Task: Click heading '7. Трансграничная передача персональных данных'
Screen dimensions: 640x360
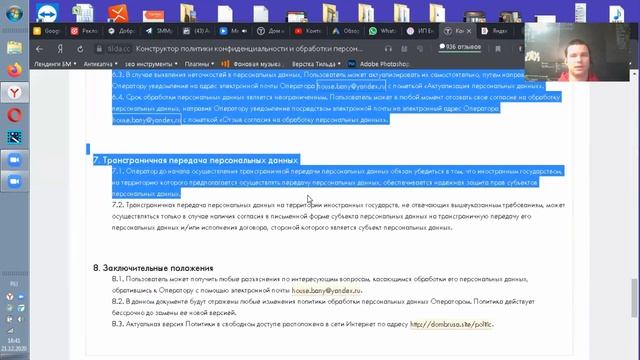Action: click(x=196, y=160)
